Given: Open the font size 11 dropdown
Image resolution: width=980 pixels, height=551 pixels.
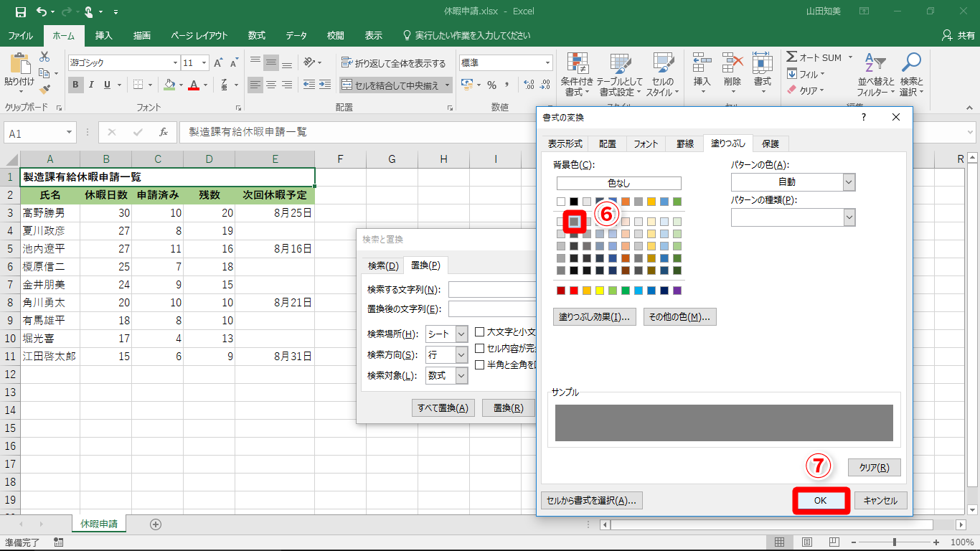Looking at the screenshot, I should (x=204, y=63).
